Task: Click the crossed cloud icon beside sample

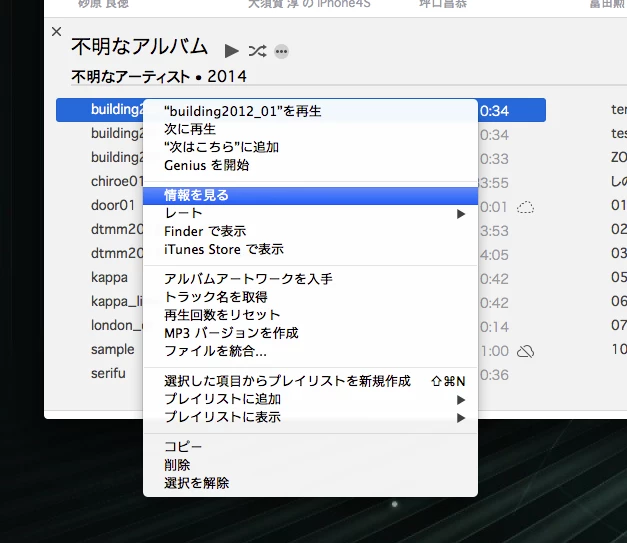Action: coord(525,351)
